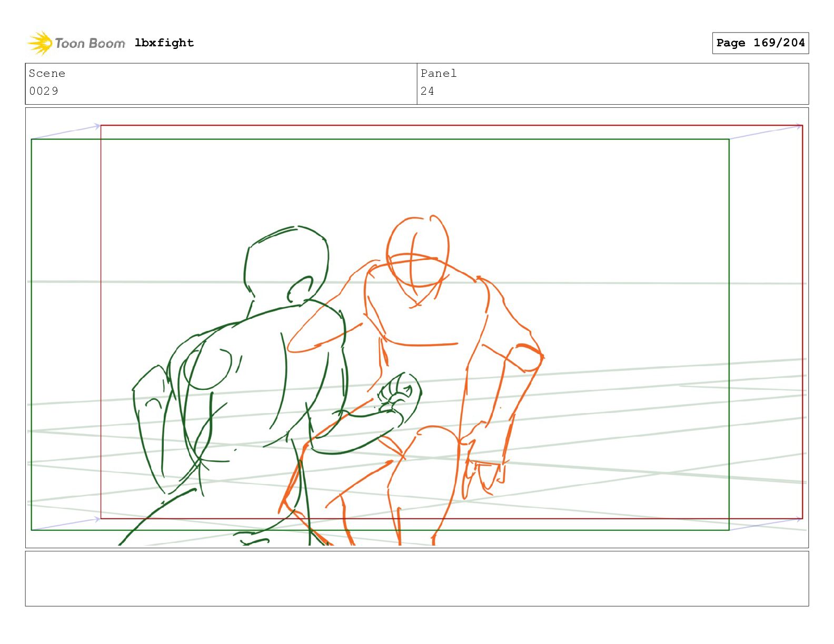This screenshot has height=644, width=834.
Task: Click scene number 0029
Action: (44, 91)
